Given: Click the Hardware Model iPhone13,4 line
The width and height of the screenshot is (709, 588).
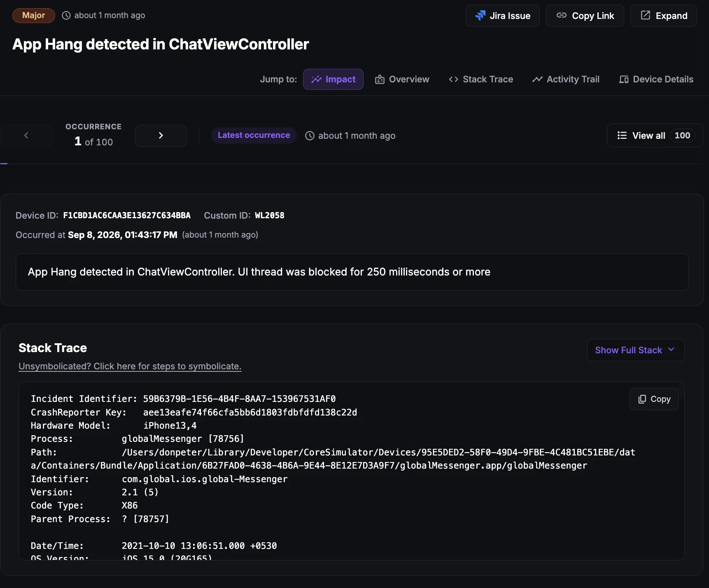Looking at the screenshot, I should point(114,425).
